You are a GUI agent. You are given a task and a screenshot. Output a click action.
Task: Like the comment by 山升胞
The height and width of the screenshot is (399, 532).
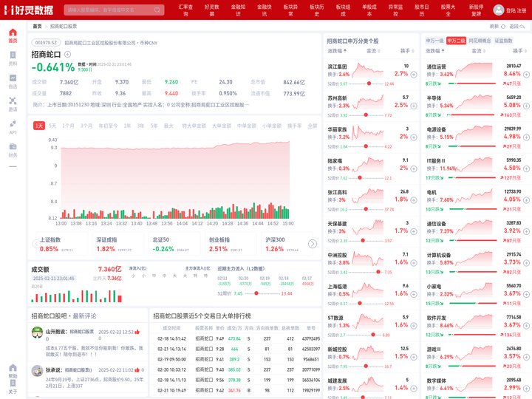[x=137, y=332]
